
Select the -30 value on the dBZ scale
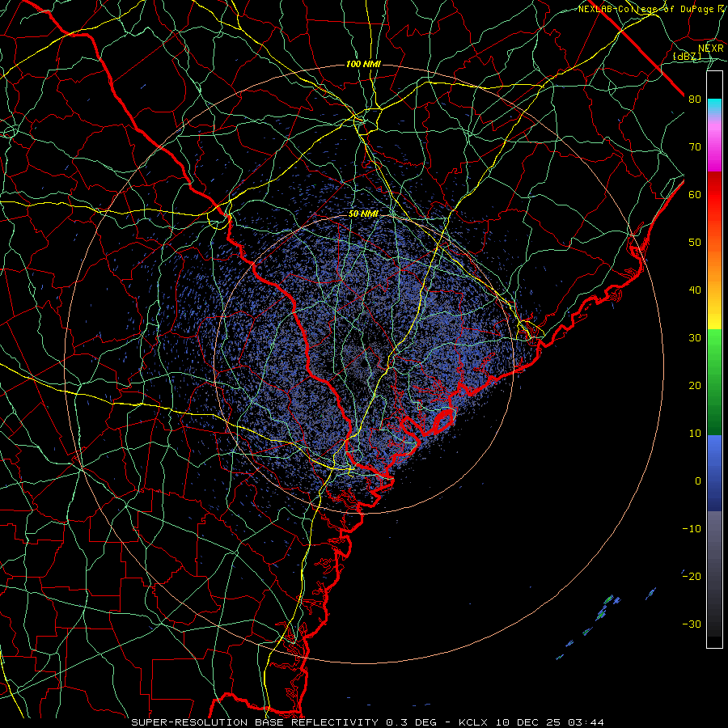click(692, 624)
